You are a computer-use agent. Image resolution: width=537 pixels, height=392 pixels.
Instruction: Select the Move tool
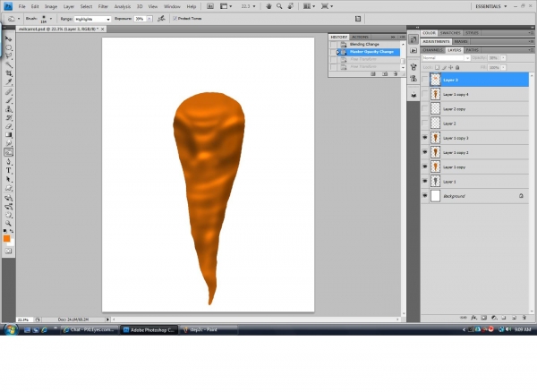9,38
